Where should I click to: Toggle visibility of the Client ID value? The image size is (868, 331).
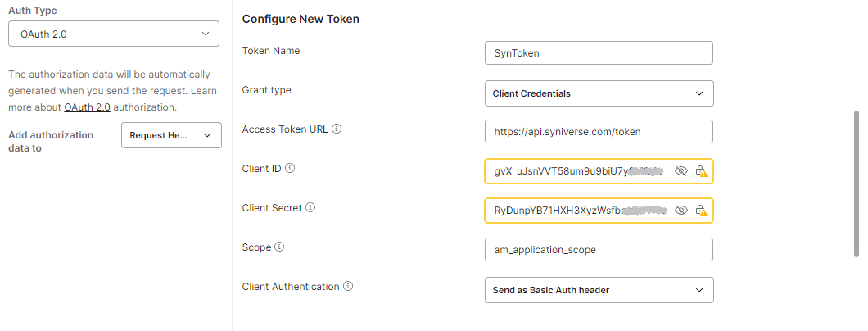[680, 171]
